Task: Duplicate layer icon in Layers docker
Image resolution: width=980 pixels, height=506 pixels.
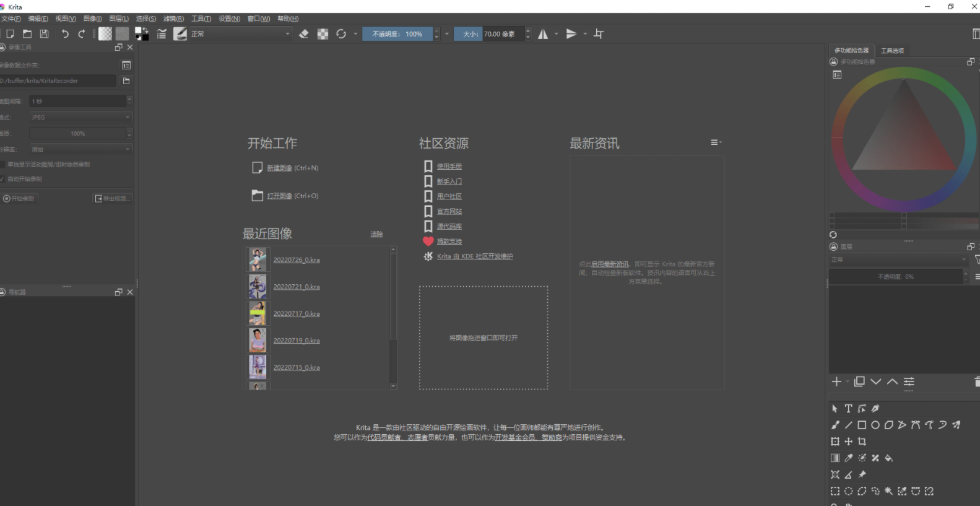Action: (x=859, y=382)
